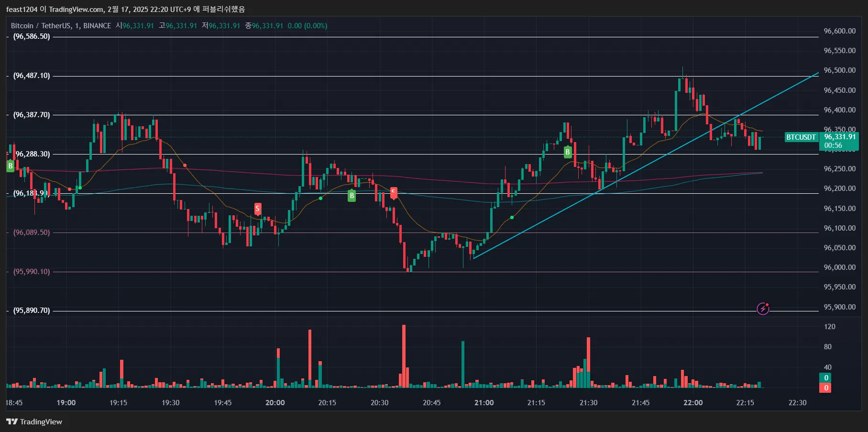
Task: Click the 21:00 time axis label
Action: tap(484, 403)
